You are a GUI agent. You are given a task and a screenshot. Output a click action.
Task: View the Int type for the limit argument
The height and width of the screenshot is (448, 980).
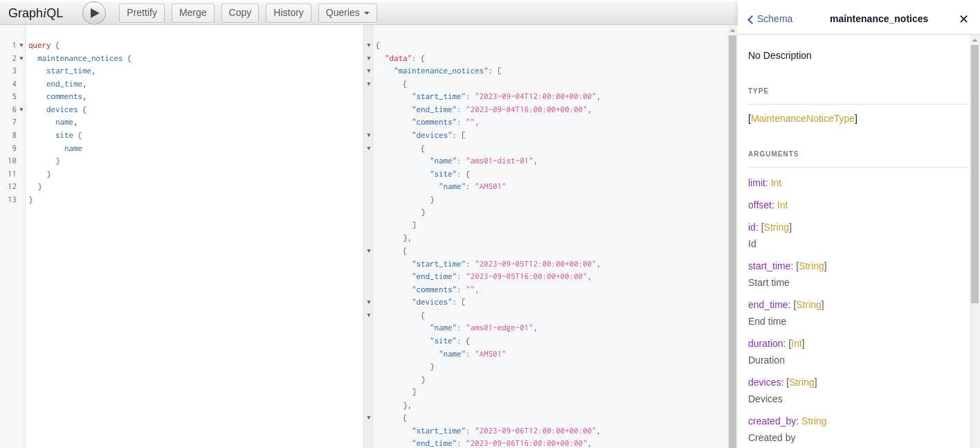coord(775,183)
